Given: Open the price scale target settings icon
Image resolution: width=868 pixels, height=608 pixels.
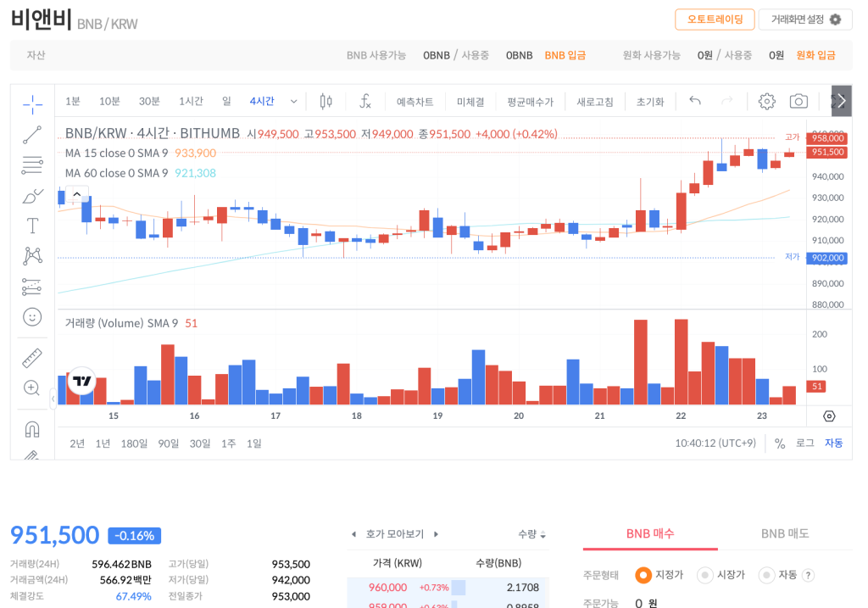Looking at the screenshot, I should click(829, 416).
